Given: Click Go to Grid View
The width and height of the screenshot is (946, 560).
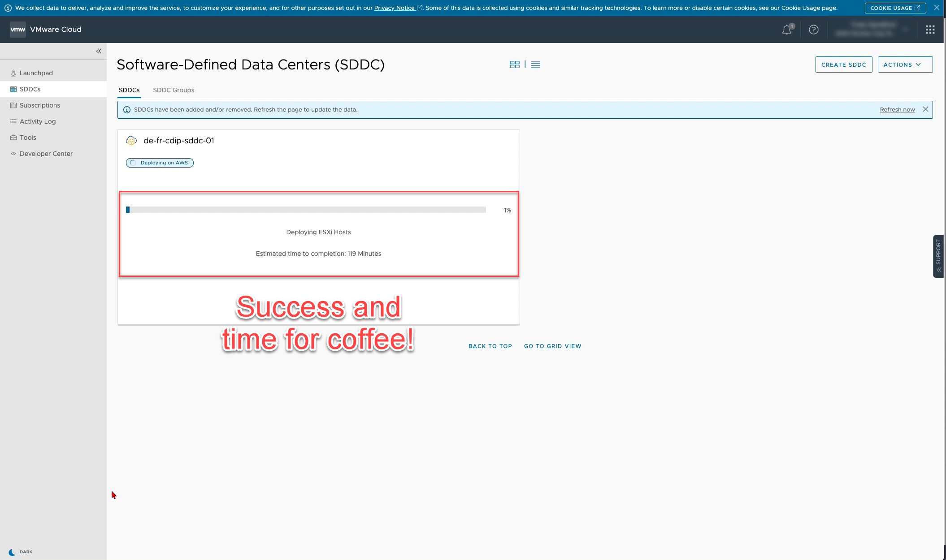Looking at the screenshot, I should click(x=552, y=346).
